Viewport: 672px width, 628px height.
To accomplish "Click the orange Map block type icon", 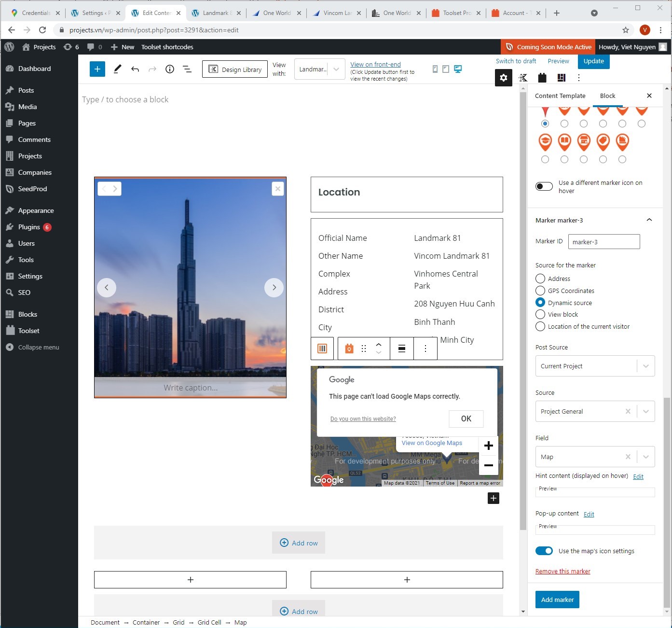I will pyautogui.click(x=349, y=349).
